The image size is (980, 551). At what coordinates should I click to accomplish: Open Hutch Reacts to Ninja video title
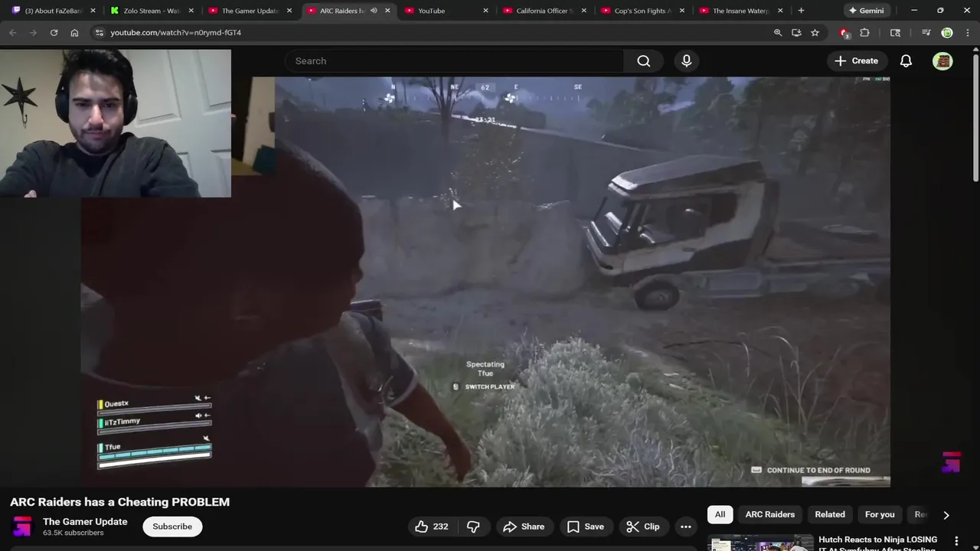click(877, 544)
